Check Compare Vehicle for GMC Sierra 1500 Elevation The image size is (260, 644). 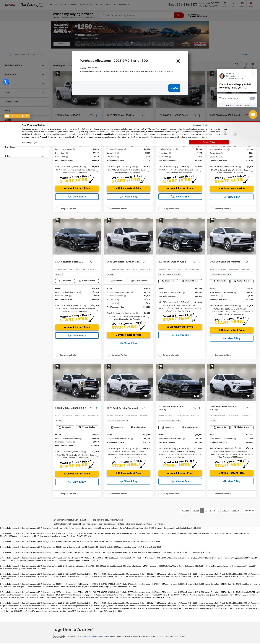click(x=108, y=355)
